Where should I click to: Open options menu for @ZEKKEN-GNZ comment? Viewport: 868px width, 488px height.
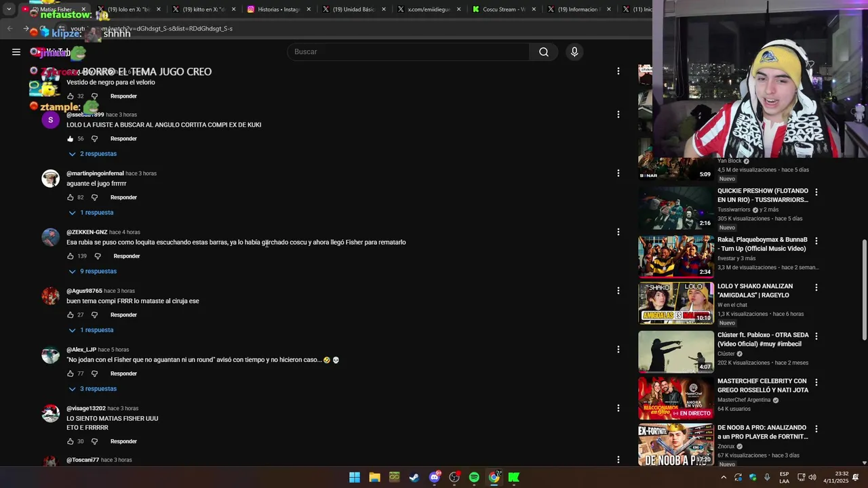tap(618, 232)
